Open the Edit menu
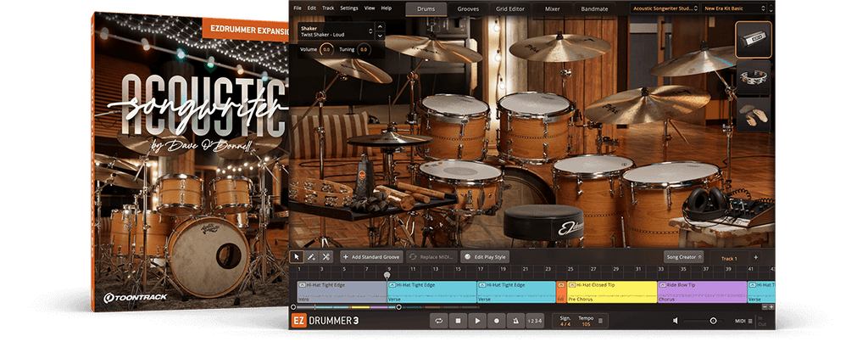Image resolution: width=868 pixels, height=353 pixels. click(312, 8)
